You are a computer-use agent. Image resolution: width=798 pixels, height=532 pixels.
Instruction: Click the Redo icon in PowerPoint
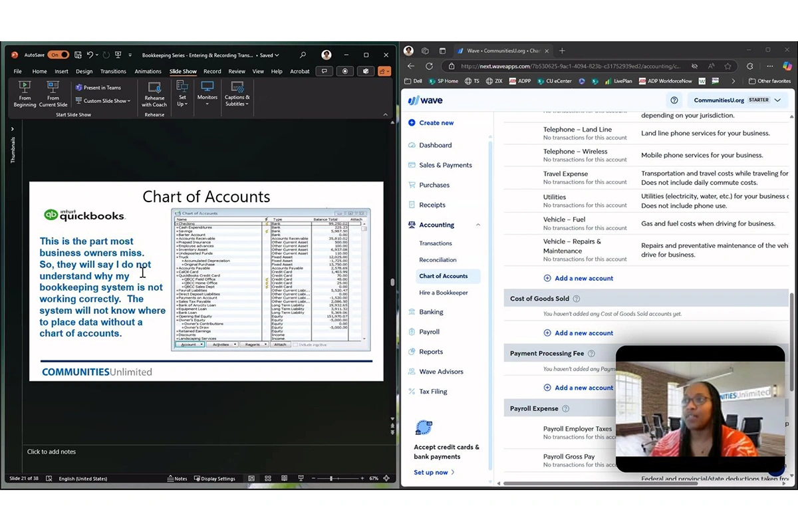[x=106, y=55]
